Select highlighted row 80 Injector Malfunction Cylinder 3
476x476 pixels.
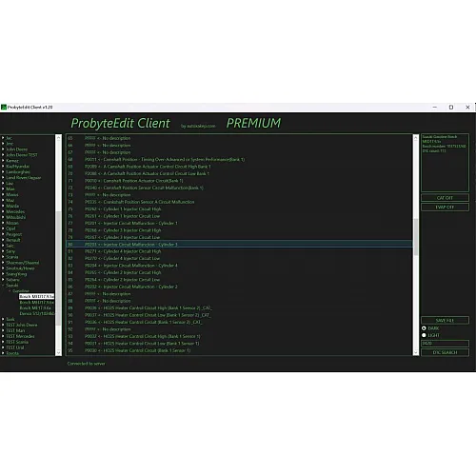pyautogui.click(x=239, y=245)
